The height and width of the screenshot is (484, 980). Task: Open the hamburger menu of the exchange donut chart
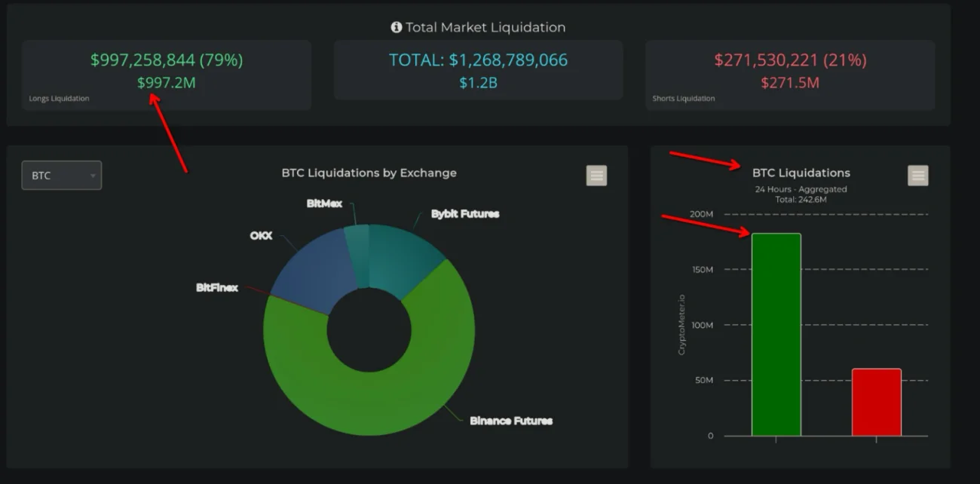[596, 176]
